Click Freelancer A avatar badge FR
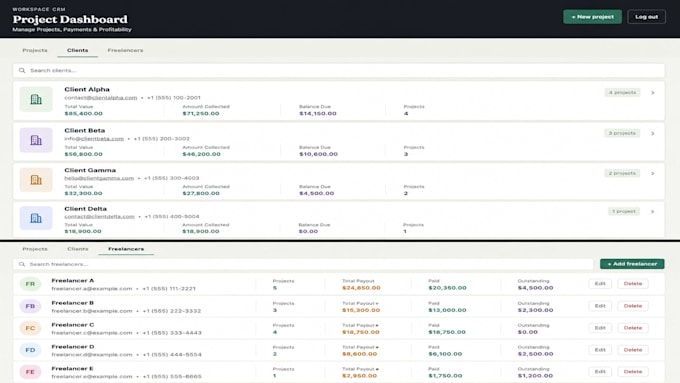Image resolution: width=680 pixels, height=383 pixels. coord(30,284)
